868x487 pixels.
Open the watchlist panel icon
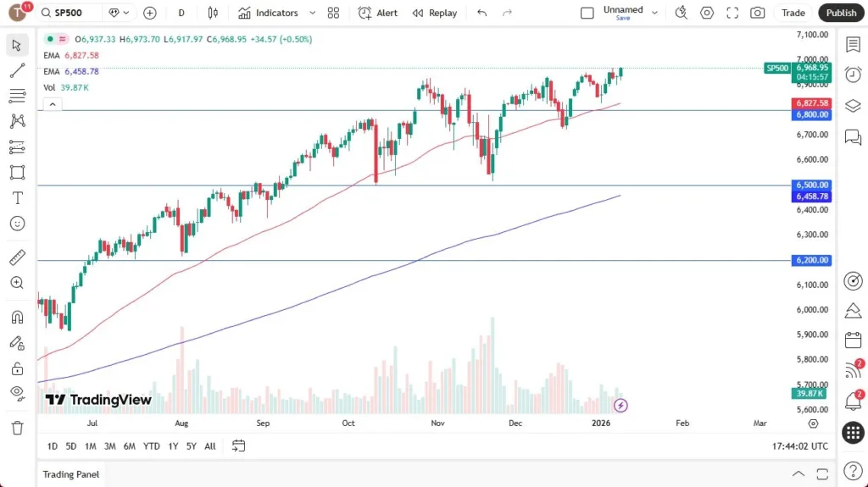pos(853,45)
